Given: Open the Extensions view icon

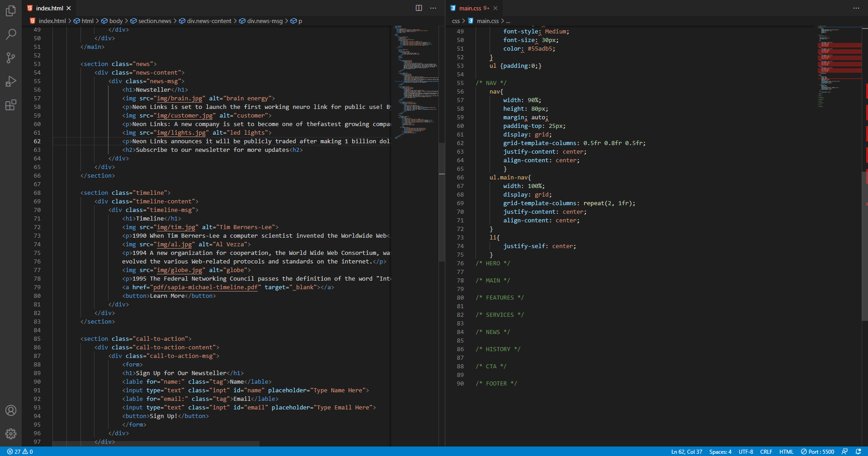Looking at the screenshot, I should coord(11,105).
